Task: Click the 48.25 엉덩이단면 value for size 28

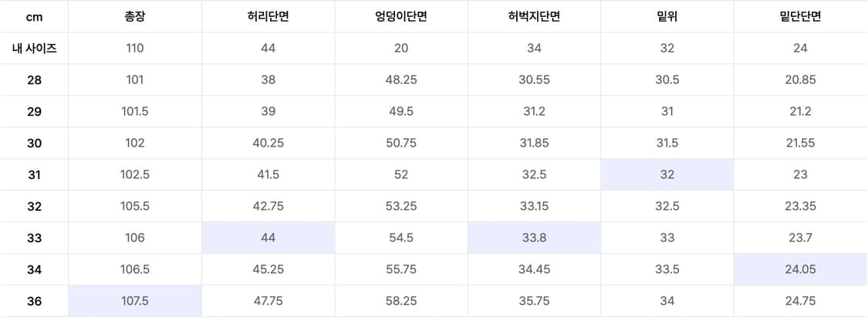Action: [x=401, y=79]
